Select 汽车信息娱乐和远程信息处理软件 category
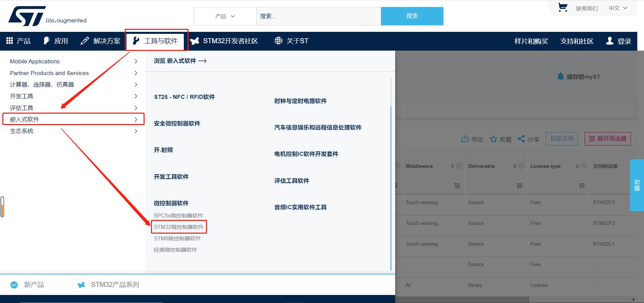 coord(318,127)
